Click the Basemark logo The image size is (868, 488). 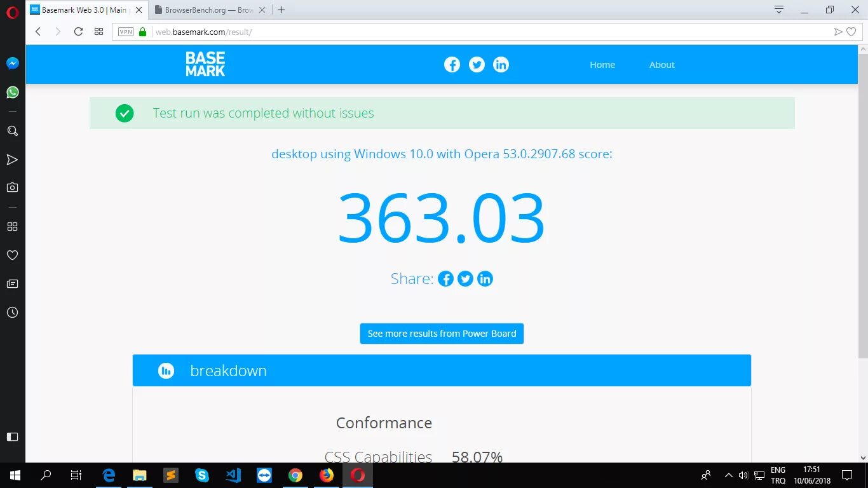[x=205, y=64]
